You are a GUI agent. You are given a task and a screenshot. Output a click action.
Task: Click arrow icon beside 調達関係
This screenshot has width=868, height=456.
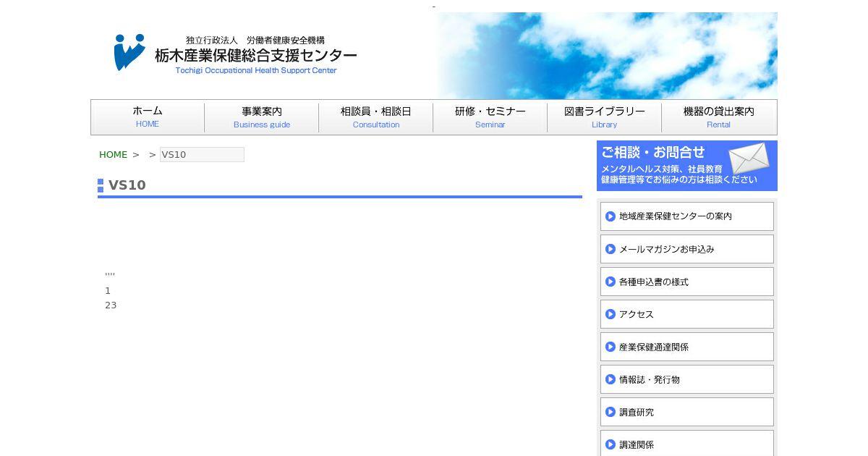(x=610, y=444)
